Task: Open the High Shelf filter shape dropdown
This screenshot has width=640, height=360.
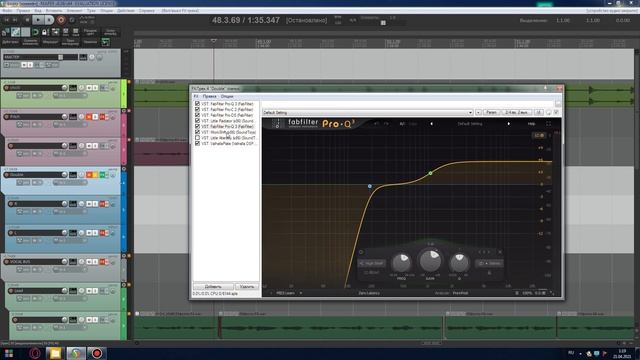Action: pos(371,263)
